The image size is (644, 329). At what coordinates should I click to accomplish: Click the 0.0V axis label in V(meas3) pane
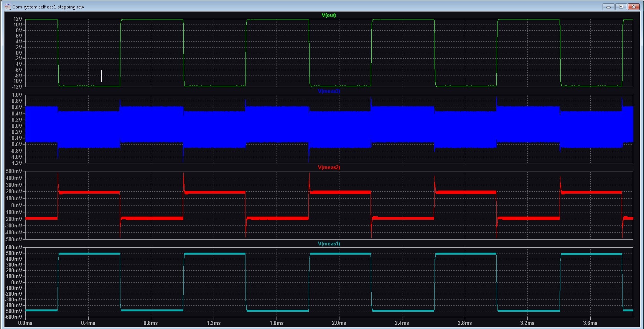point(17,126)
